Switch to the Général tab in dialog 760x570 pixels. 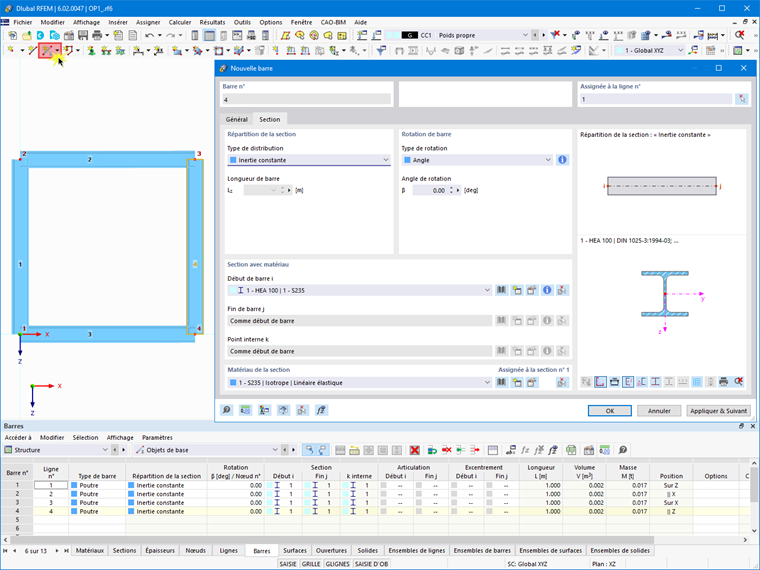click(237, 119)
